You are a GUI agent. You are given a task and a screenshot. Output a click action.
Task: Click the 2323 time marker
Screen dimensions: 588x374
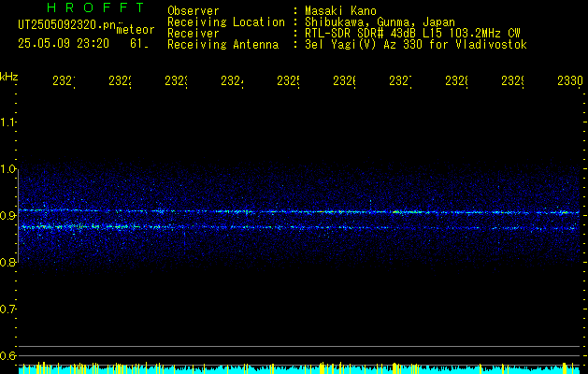click(176, 81)
